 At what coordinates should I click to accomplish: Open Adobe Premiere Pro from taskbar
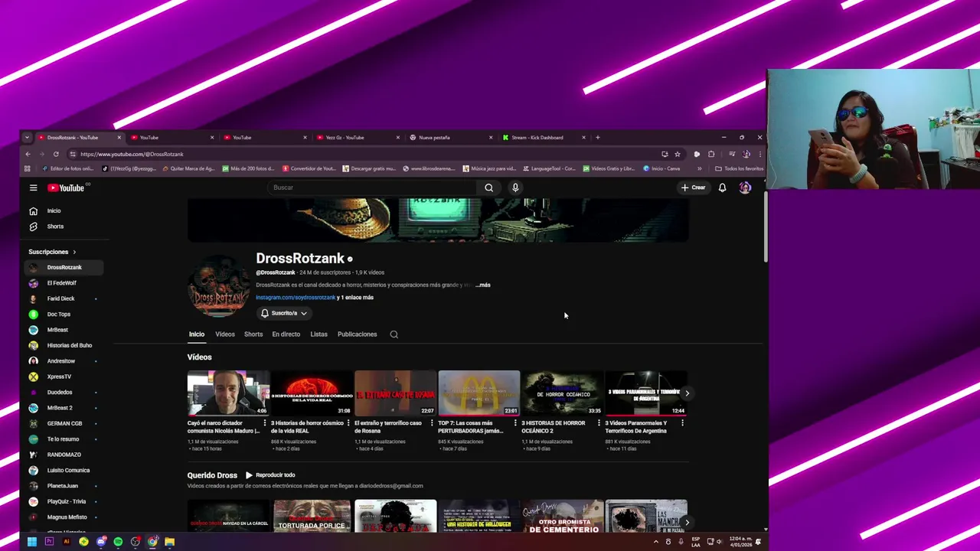coord(49,542)
